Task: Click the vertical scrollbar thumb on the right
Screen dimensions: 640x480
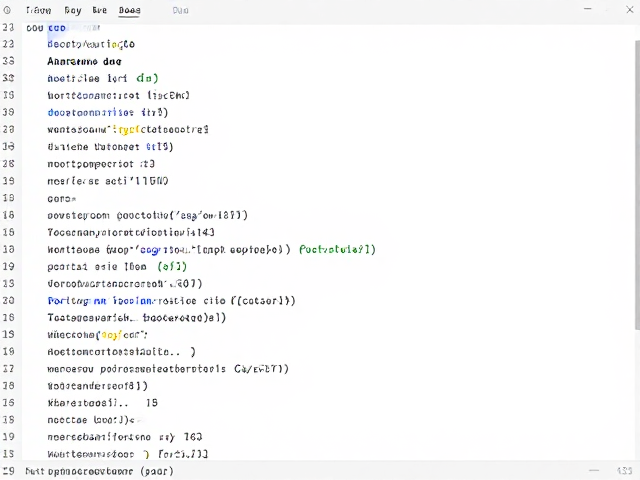Action: coord(637,184)
